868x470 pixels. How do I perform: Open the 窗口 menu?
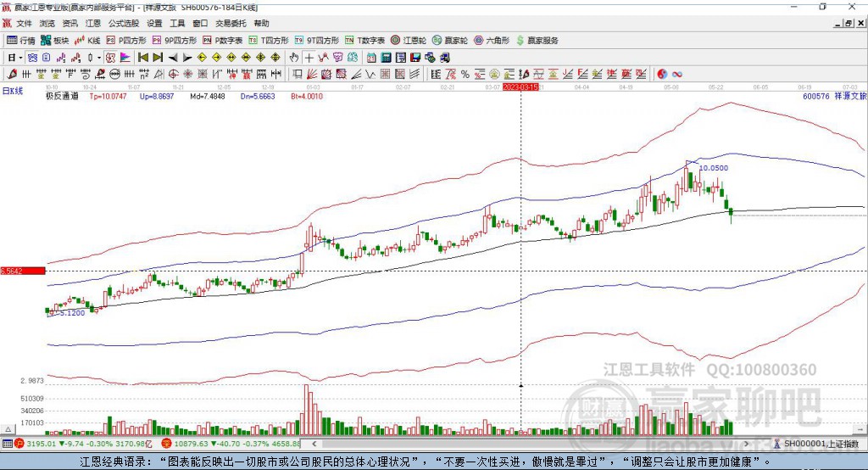coord(200,23)
